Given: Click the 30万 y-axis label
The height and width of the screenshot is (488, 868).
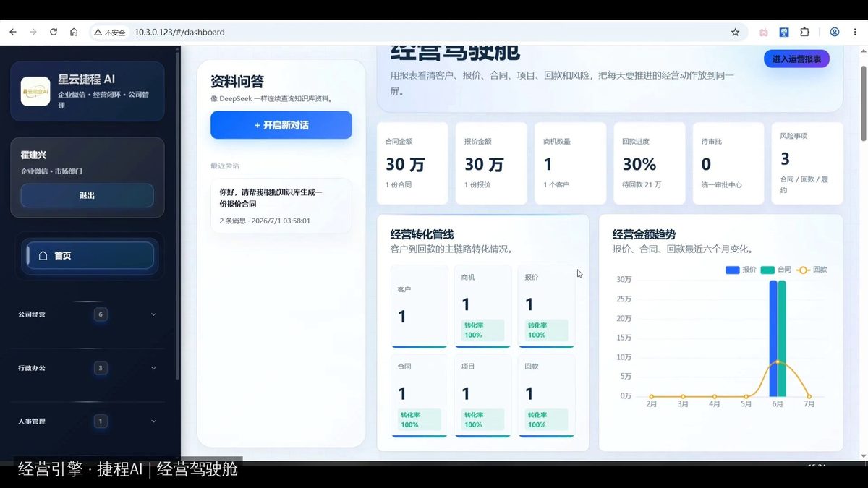Looking at the screenshot, I should point(624,280).
